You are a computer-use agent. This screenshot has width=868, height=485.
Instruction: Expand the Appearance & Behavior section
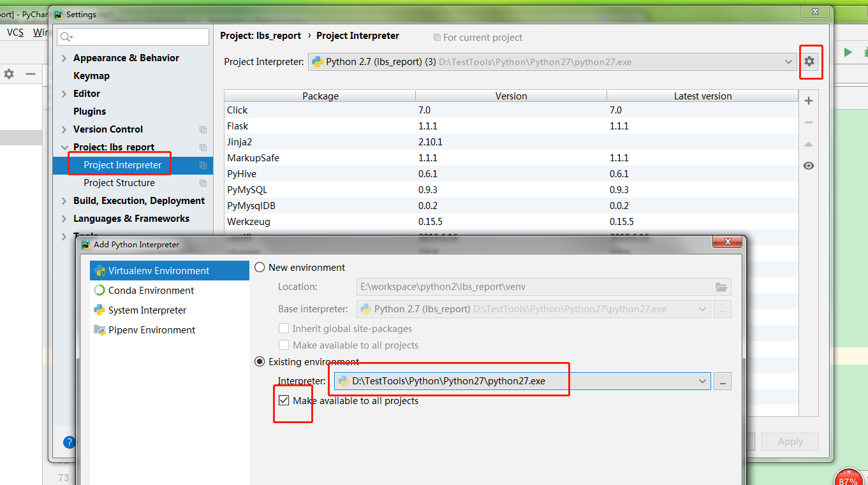(63, 57)
